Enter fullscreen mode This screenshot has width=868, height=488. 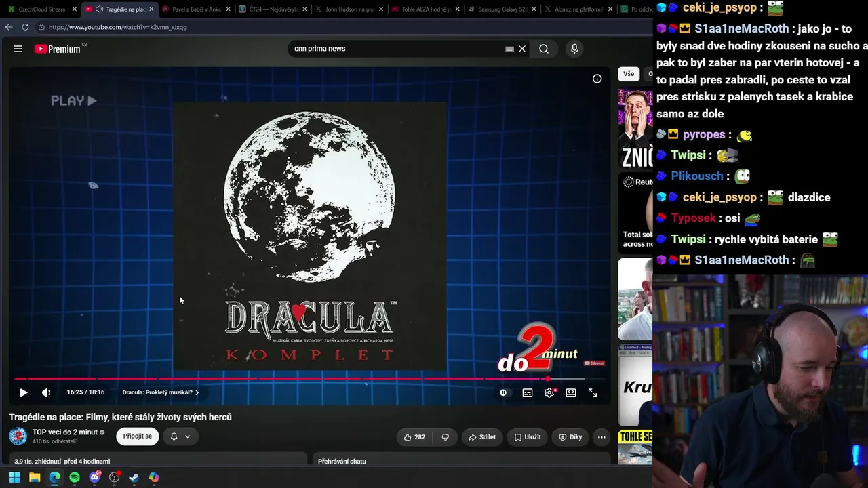(x=593, y=392)
